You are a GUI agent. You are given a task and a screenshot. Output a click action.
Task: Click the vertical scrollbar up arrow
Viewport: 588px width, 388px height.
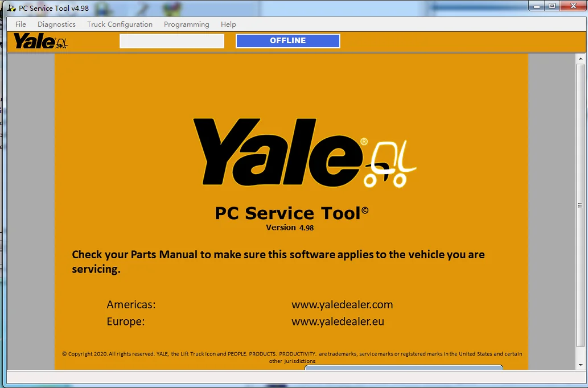(x=581, y=59)
